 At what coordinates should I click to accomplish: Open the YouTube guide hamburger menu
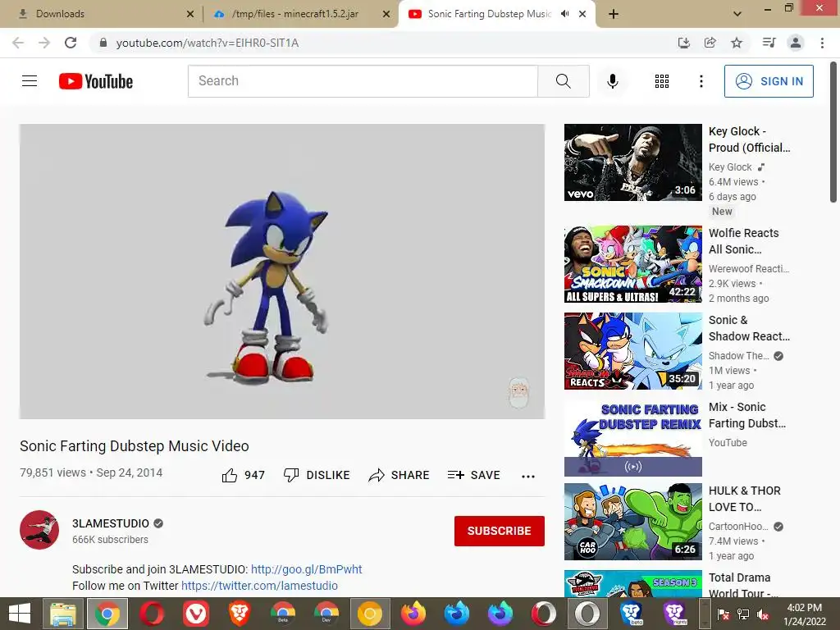tap(30, 81)
